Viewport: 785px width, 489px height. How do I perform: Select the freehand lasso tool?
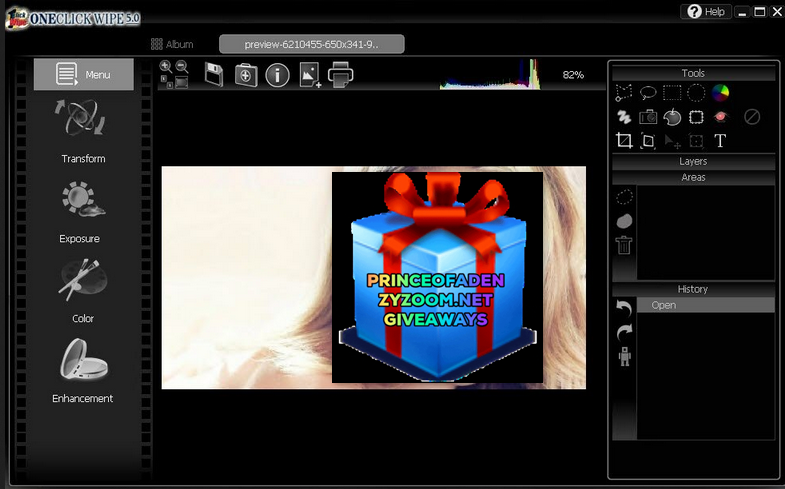click(x=648, y=93)
